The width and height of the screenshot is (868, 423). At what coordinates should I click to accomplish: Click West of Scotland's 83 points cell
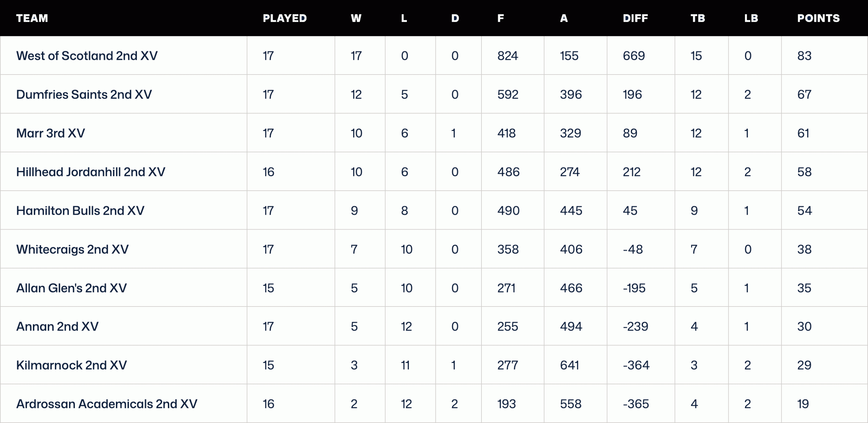[804, 56]
